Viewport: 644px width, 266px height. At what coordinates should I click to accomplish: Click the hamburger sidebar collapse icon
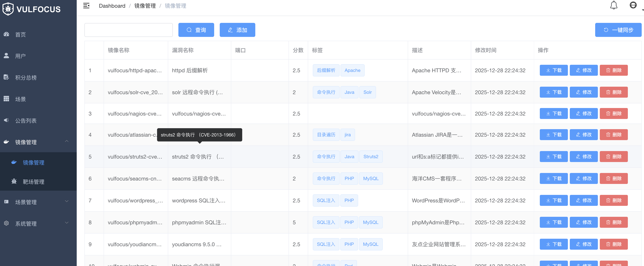(x=86, y=6)
